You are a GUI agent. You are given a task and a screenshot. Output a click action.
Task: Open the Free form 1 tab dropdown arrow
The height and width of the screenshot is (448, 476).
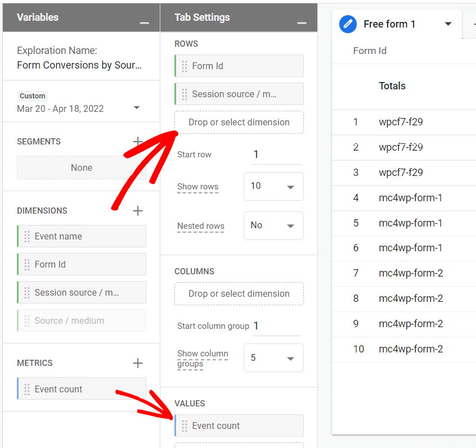tap(448, 24)
